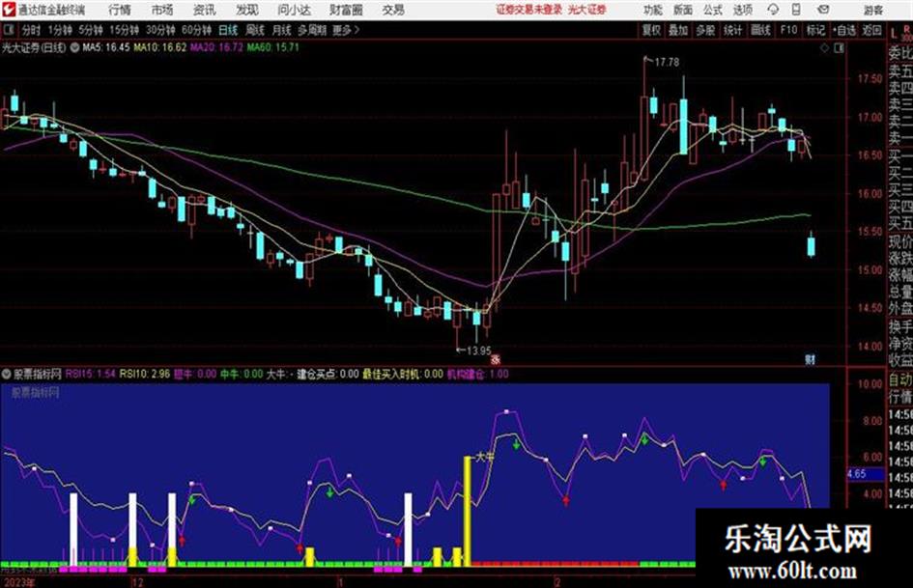Click the red 光大证券 broker link
This screenshot has height=588, width=913.
[587, 10]
